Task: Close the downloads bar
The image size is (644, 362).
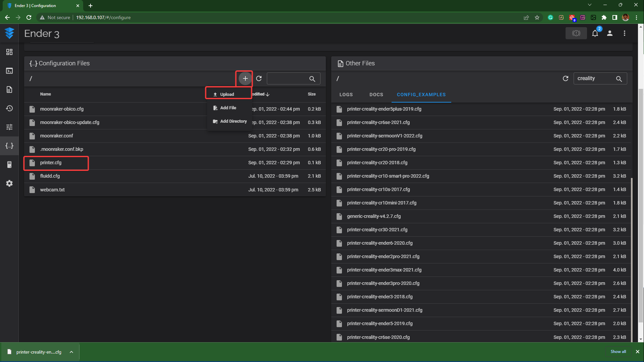Action: point(638,352)
